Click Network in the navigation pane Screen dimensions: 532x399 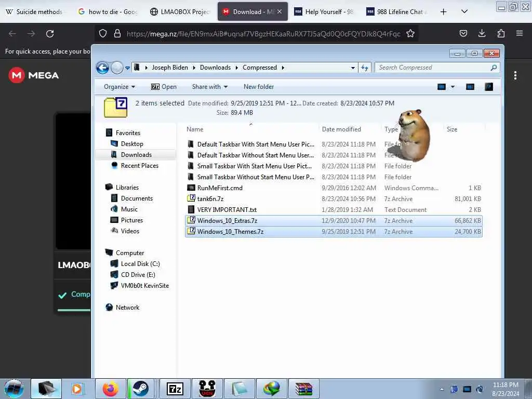[x=127, y=308]
